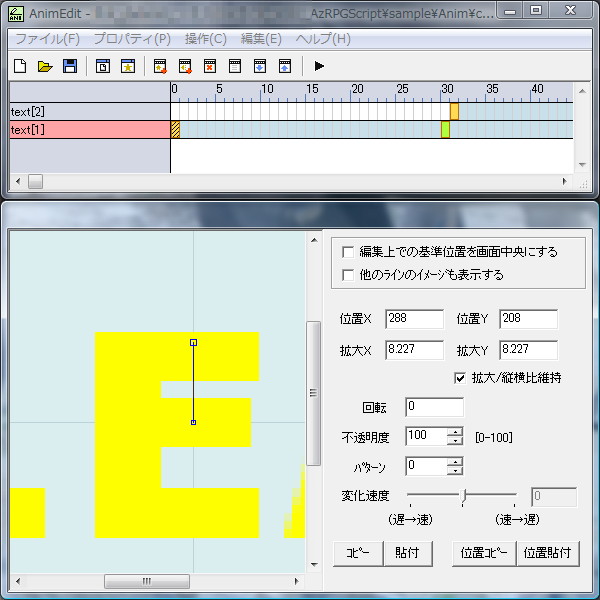This screenshot has width=600, height=600.
Task: Create a new animation file
Action: pyautogui.click(x=20, y=66)
